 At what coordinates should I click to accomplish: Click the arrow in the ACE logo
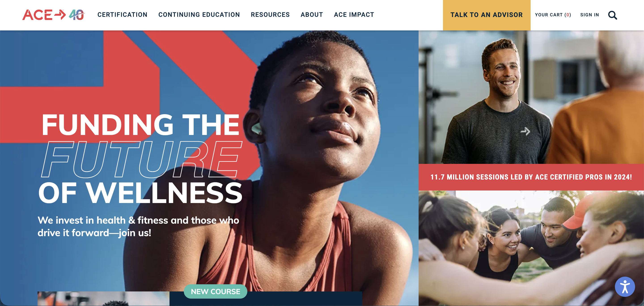(60, 15)
